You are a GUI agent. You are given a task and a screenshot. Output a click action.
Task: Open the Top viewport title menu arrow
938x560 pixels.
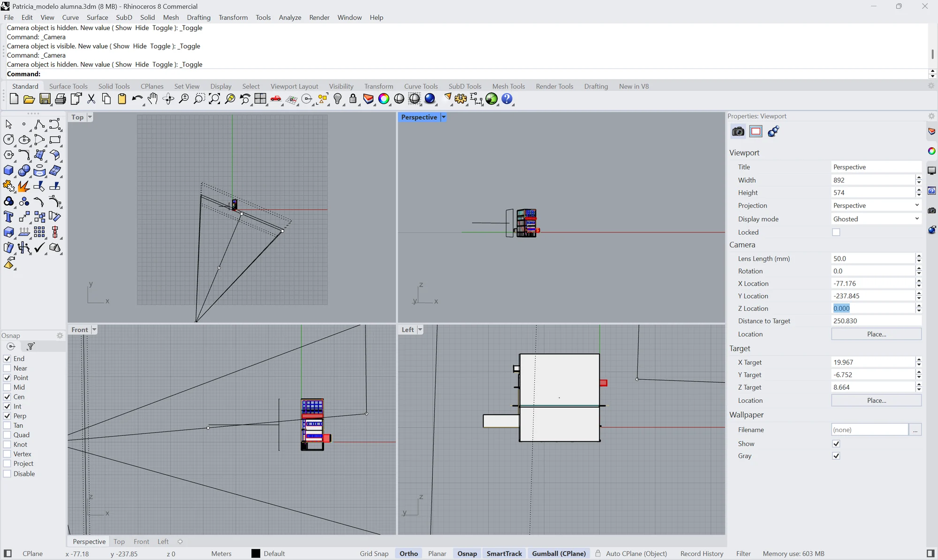(90, 117)
